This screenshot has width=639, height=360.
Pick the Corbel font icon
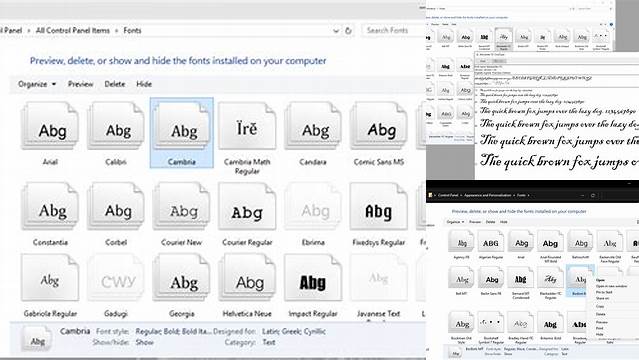116,206
